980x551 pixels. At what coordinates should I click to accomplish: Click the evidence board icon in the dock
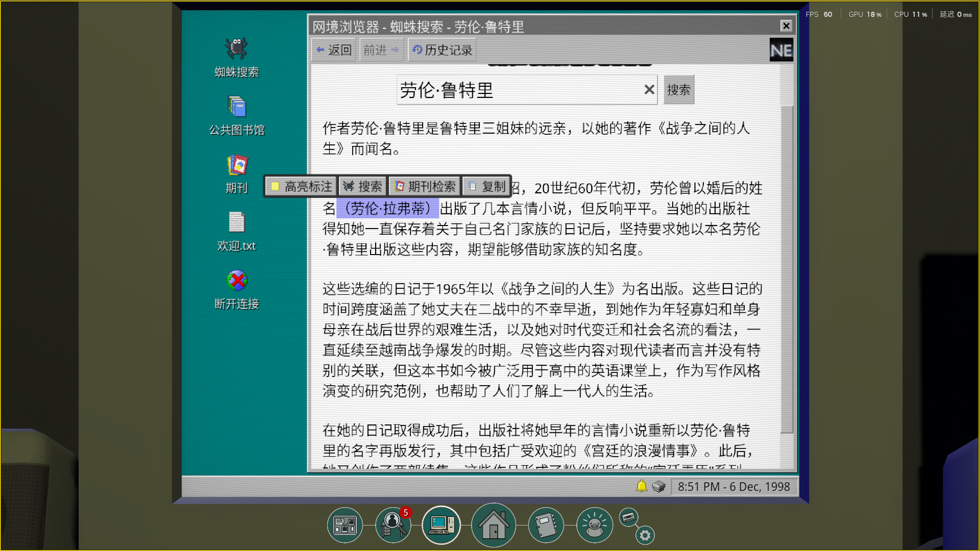[345, 524]
